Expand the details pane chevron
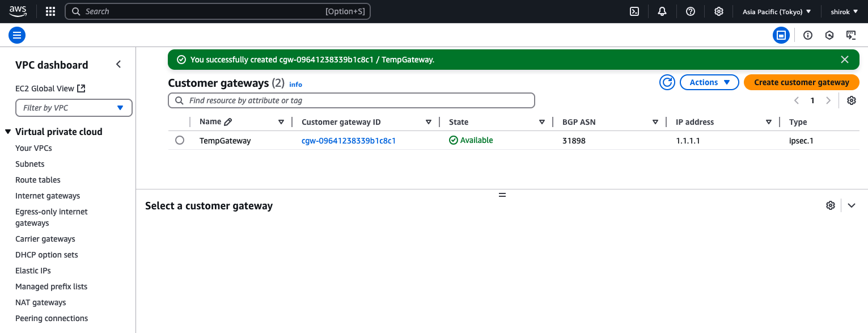The height and width of the screenshot is (333, 868). coord(852,205)
